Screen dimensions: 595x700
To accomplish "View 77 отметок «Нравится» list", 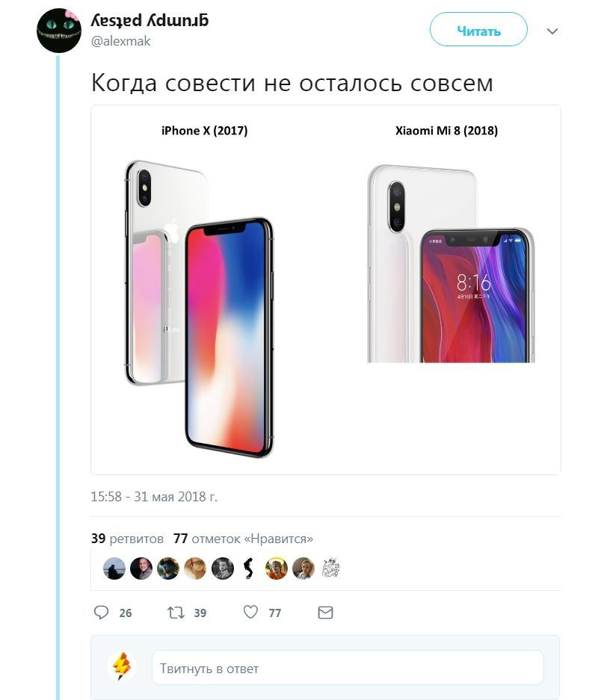I will pyautogui.click(x=243, y=539).
